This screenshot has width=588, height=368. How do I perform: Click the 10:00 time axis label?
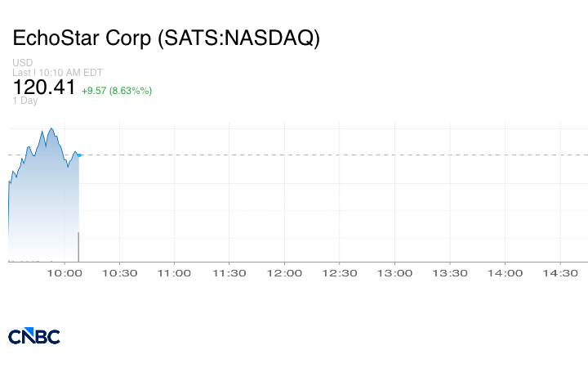click(x=65, y=273)
